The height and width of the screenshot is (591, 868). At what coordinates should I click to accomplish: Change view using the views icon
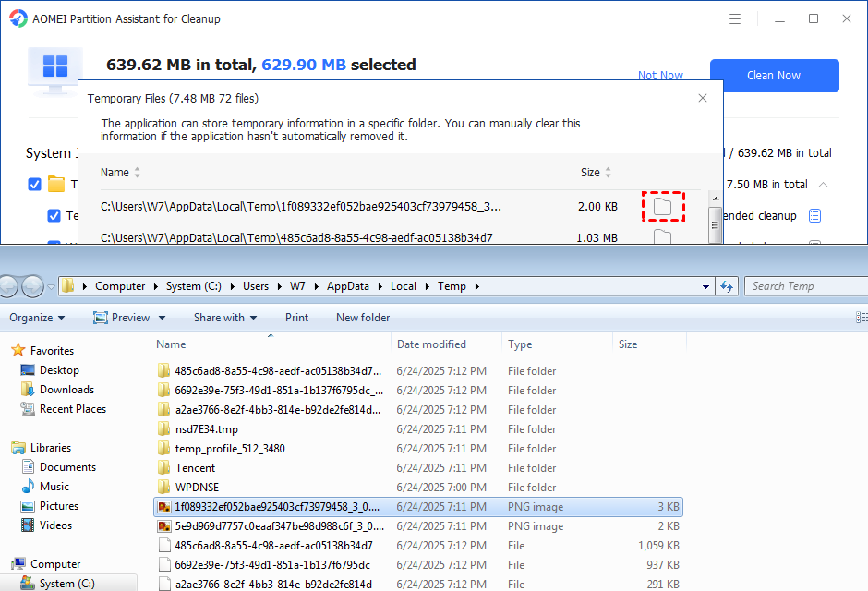[862, 318]
